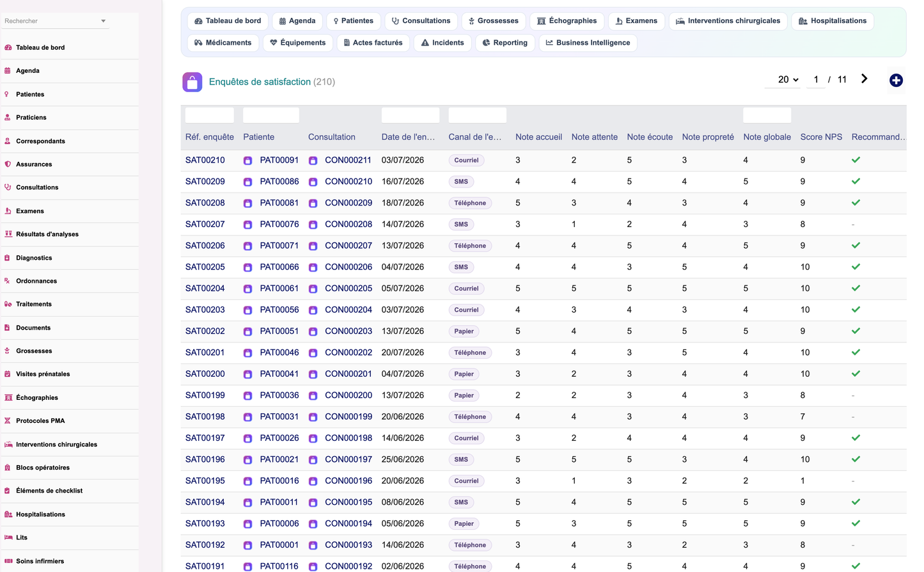Click Note globale filter field

point(767,115)
